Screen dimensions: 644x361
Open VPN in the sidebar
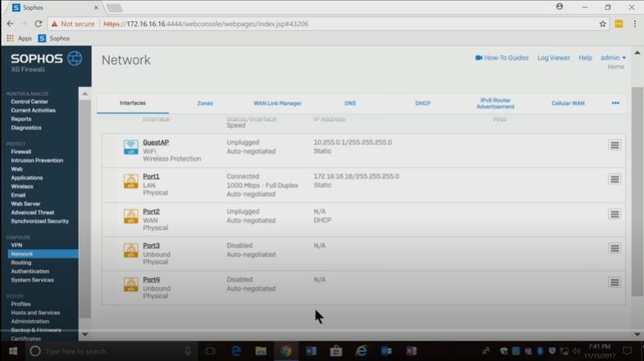pyautogui.click(x=17, y=245)
